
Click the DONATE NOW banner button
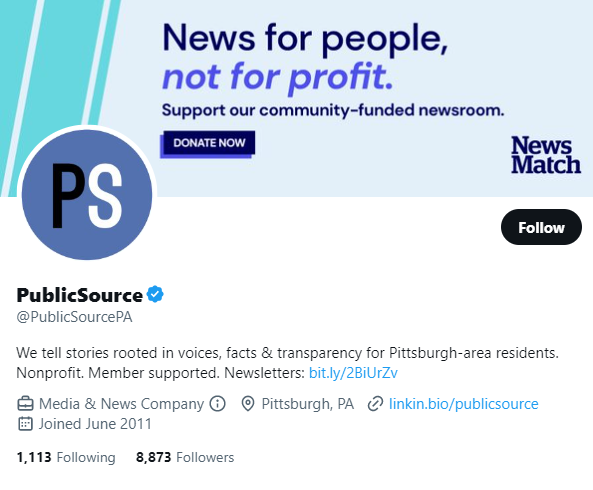pyautogui.click(x=209, y=143)
